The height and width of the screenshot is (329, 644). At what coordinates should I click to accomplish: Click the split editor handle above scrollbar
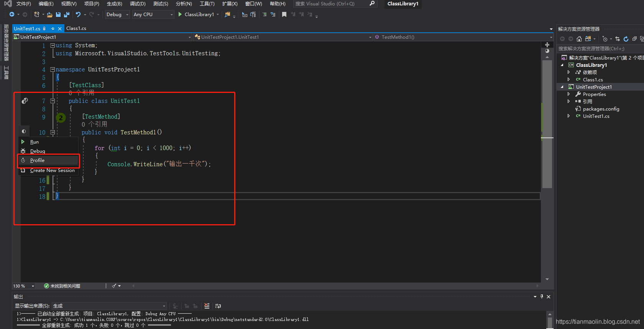[x=547, y=45]
